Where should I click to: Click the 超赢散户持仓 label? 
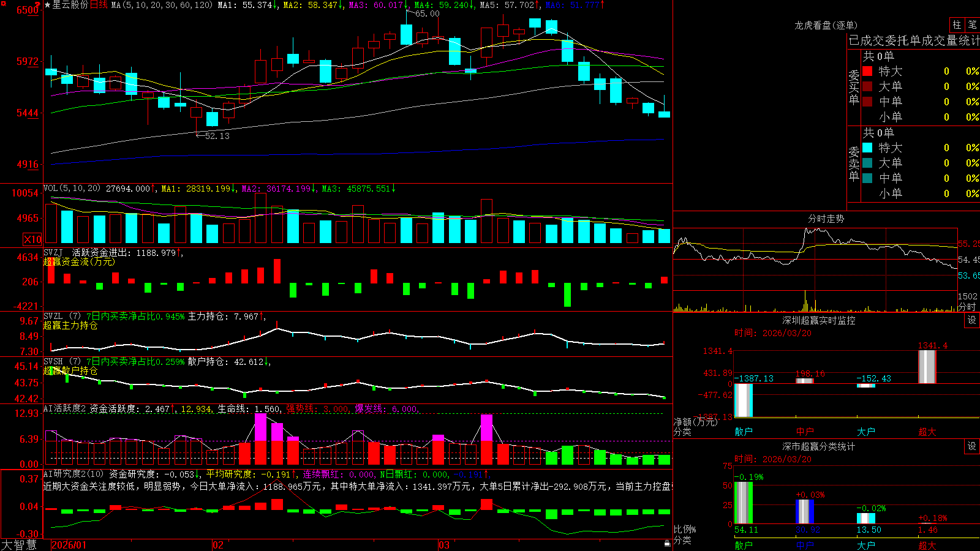pyautogui.click(x=70, y=371)
